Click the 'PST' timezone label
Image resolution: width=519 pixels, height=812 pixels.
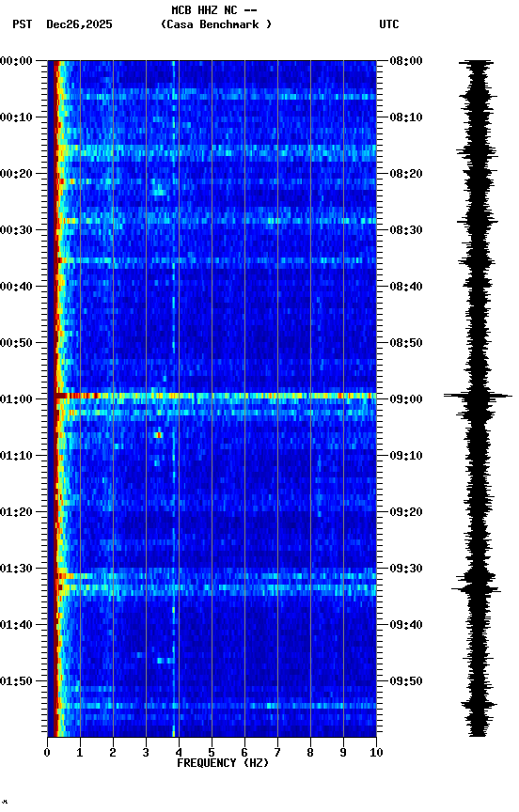tap(23, 24)
